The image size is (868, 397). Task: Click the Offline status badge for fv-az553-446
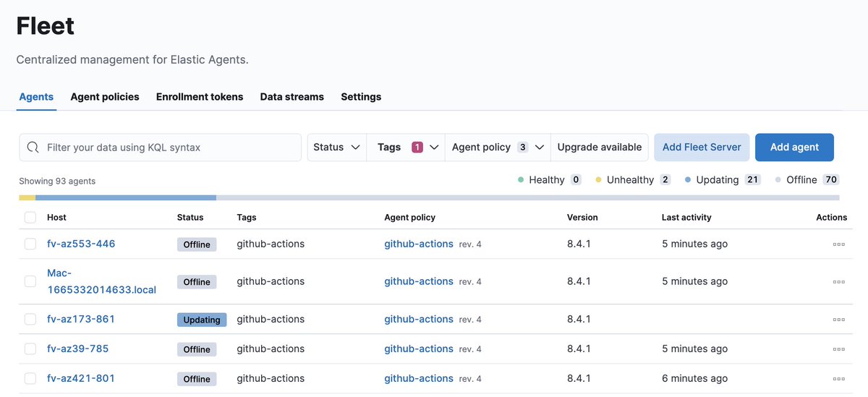(197, 244)
